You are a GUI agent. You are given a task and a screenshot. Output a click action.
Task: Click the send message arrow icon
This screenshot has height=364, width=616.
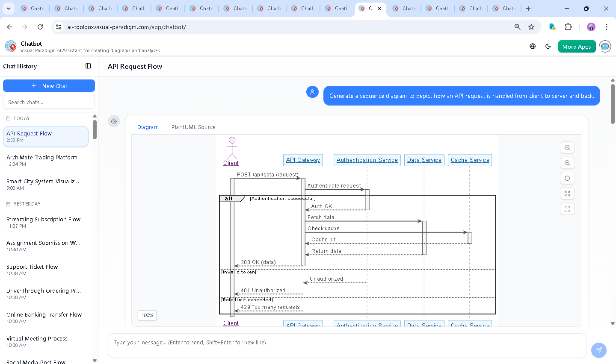pyautogui.click(x=598, y=350)
